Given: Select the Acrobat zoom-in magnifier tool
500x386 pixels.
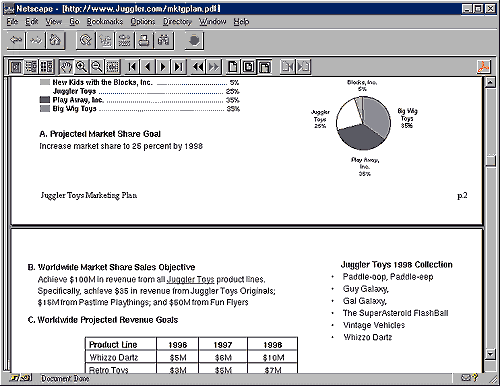Looking at the screenshot, I should click(81, 67).
